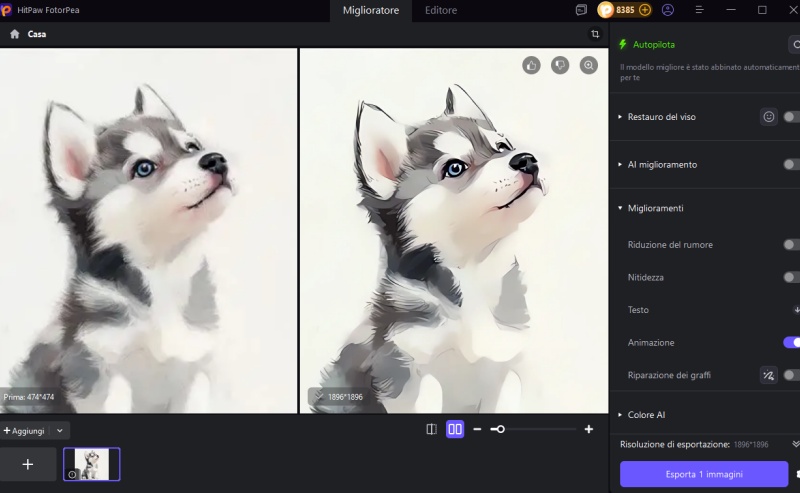Click the Prima: 474*474 label
The height and width of the screenshot is (493, 800).
(29, 397)
